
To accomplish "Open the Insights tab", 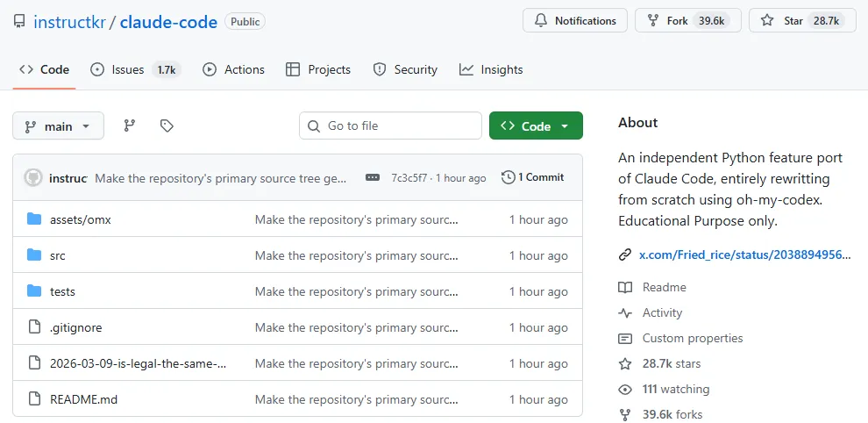I will [490, 69].
